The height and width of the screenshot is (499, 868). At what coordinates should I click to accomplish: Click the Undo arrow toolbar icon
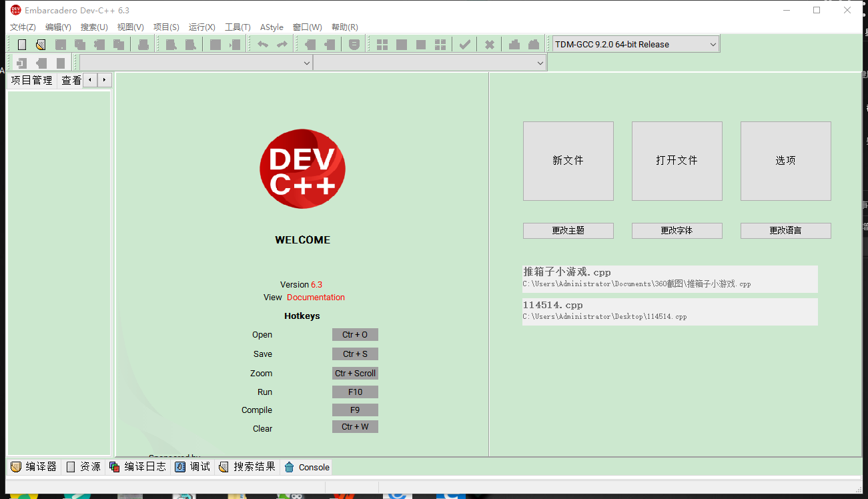[x=263, y=45]
